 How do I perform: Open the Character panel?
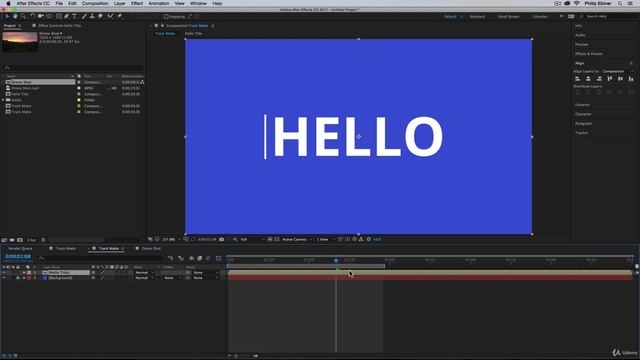click(583, 114)
